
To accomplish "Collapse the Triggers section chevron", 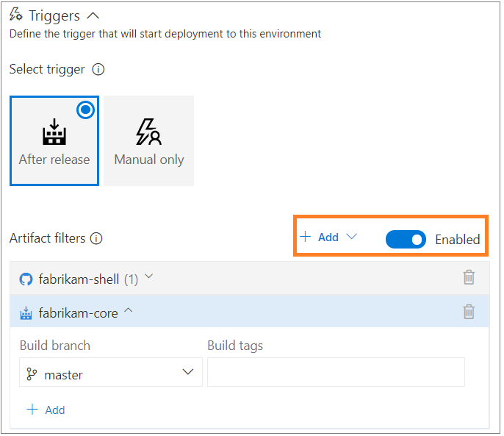I will pyautogui.click(x=93, y=15).
